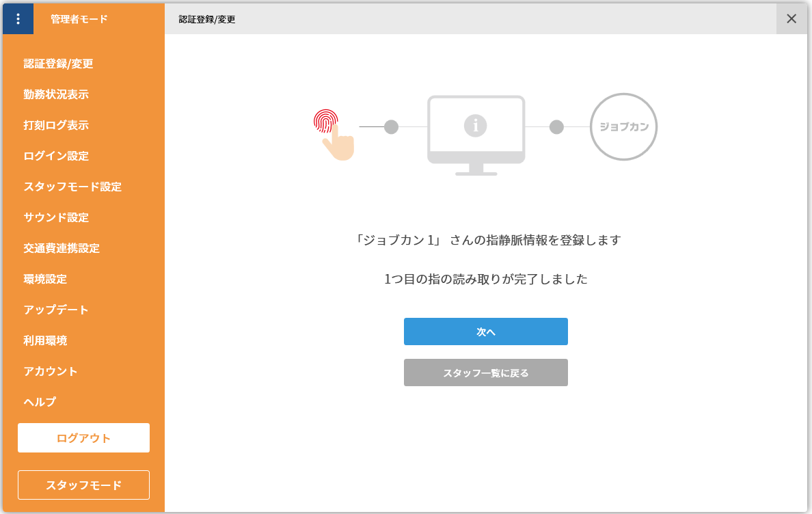The width and height of the screenshot is (812, 514).
Task: Click the blue 次へ button
Action: click(x=486, y=332)
